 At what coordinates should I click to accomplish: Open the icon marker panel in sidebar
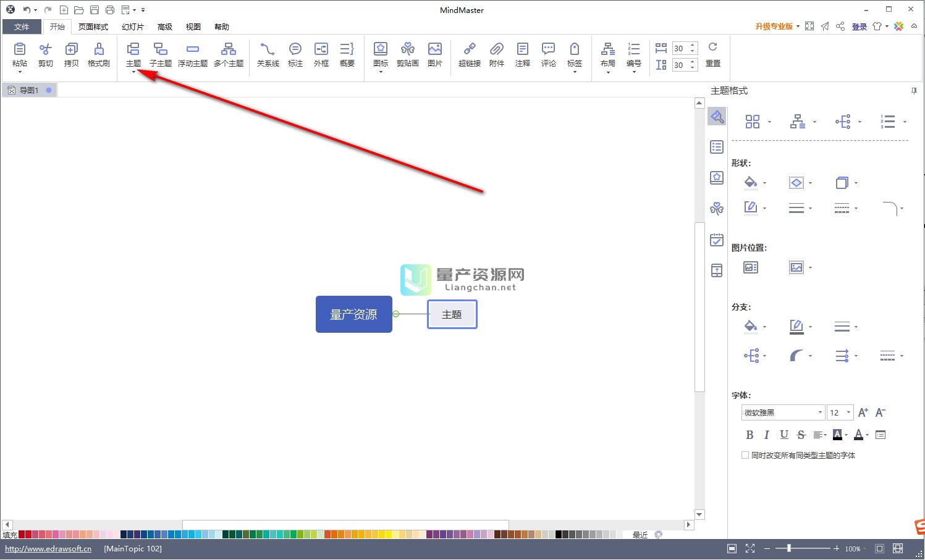717,178
